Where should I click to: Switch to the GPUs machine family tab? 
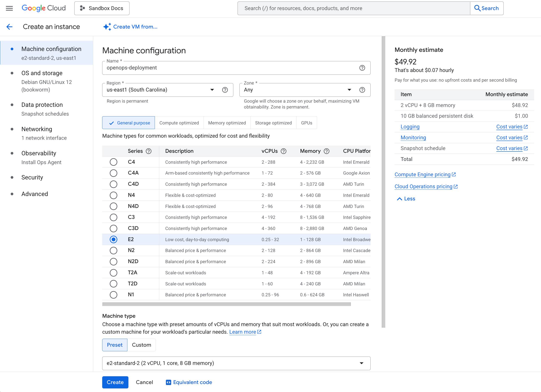pyautogui.click(x=307, y=123)
